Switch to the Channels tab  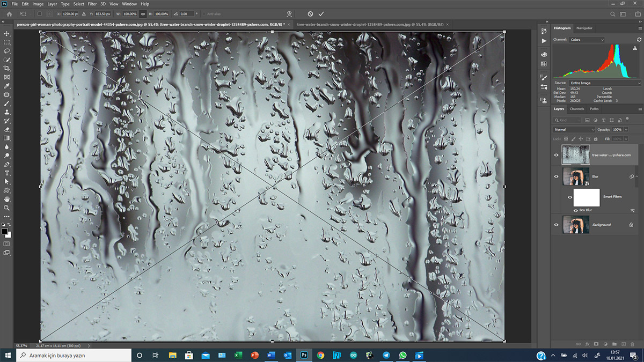pos(577,109)
